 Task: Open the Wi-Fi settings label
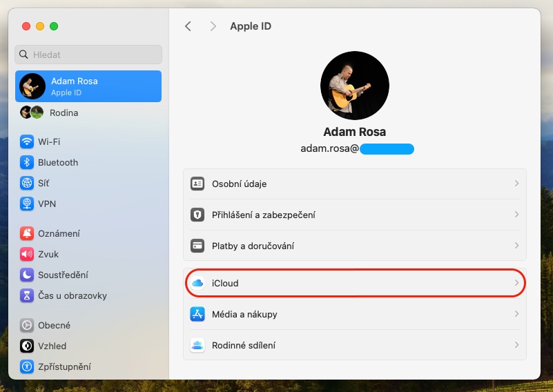click(49, 141)
